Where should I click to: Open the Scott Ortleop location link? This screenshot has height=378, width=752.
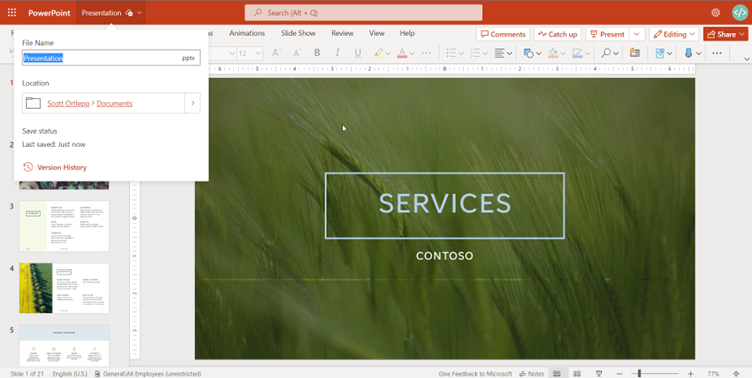tap(68, 103)
